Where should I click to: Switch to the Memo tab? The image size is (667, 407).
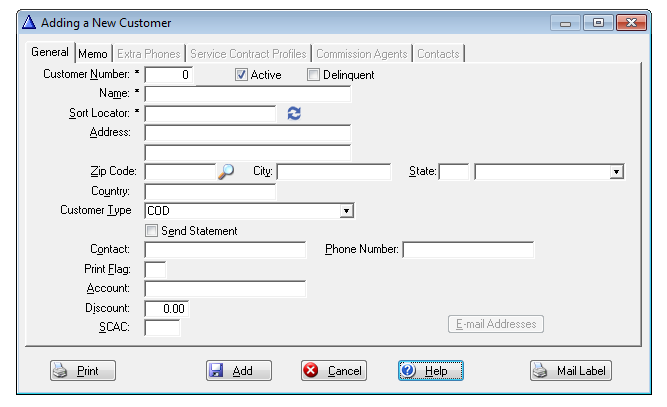click(x=93, y=53)
